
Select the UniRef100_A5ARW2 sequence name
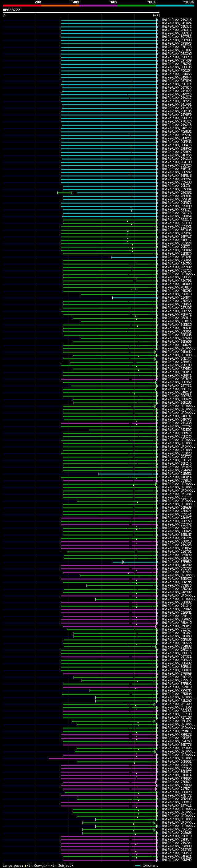(176, 132)
